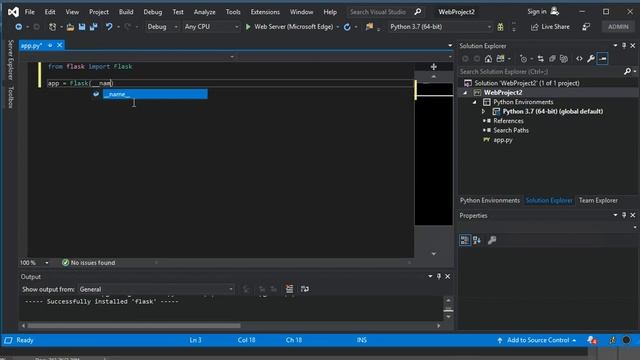
Task: Click No issues found indicator
Action: pos(89,263)
